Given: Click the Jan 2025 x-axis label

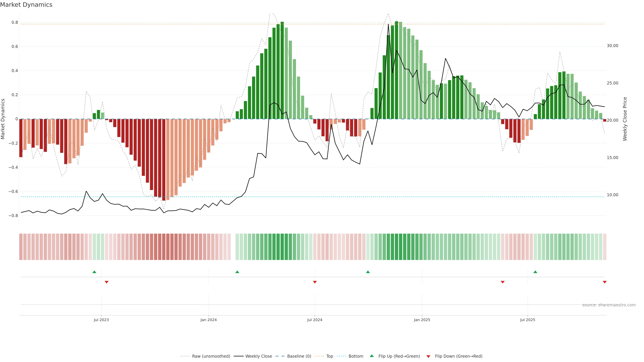Looking at the screenshot, I should click(422, 320).
